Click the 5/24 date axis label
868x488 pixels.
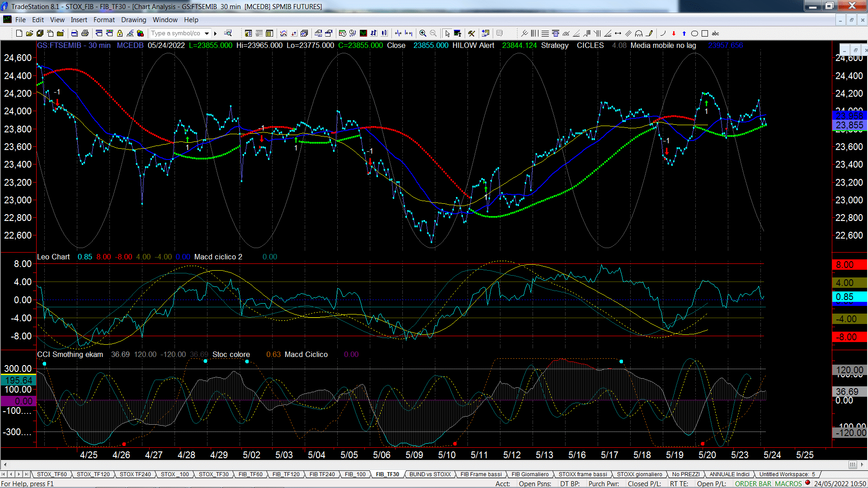[x=772, y=455]
